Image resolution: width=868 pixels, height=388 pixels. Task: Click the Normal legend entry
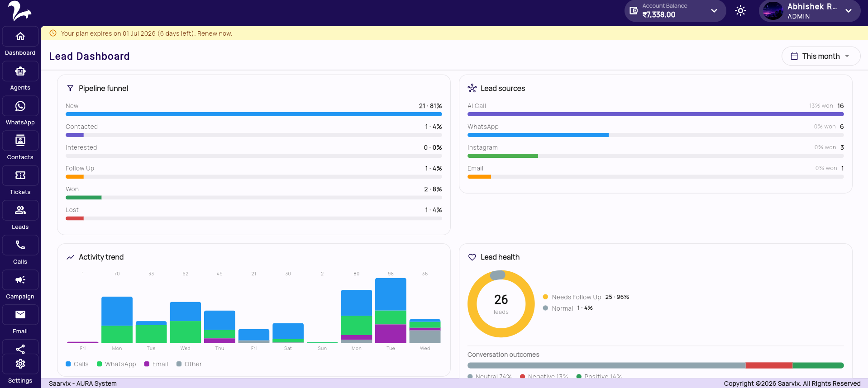point(568,308)
